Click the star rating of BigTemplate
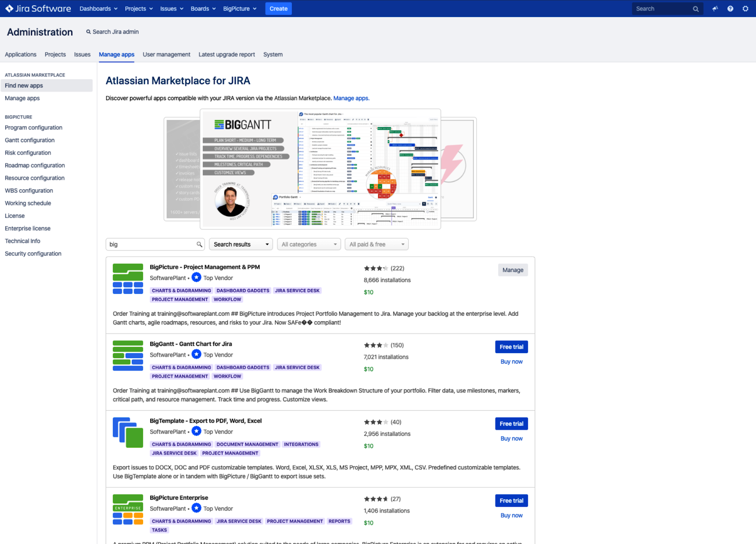Viewport: 756px width, 544px height. 376,422
